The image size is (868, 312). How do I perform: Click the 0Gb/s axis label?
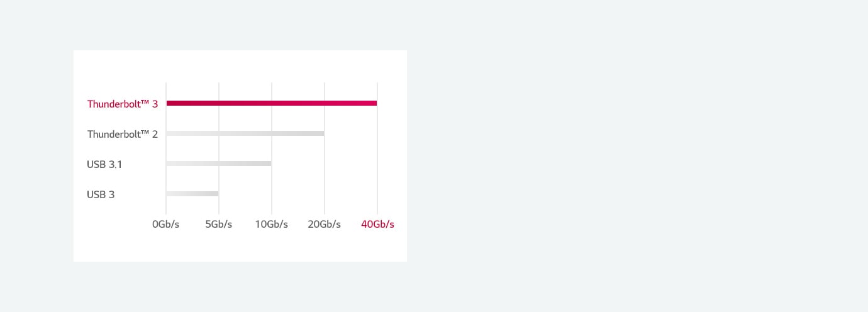[166, 225]
